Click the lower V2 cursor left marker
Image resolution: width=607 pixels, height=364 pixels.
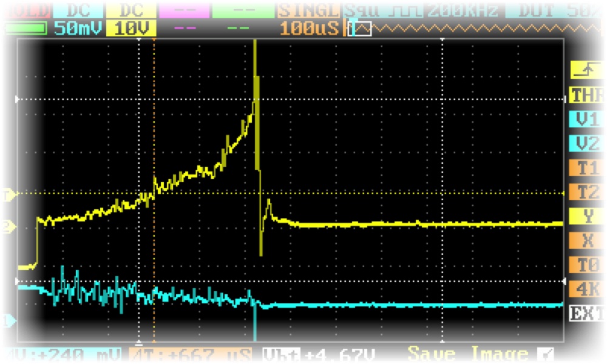pyautogui.click(x=16, y=281)
